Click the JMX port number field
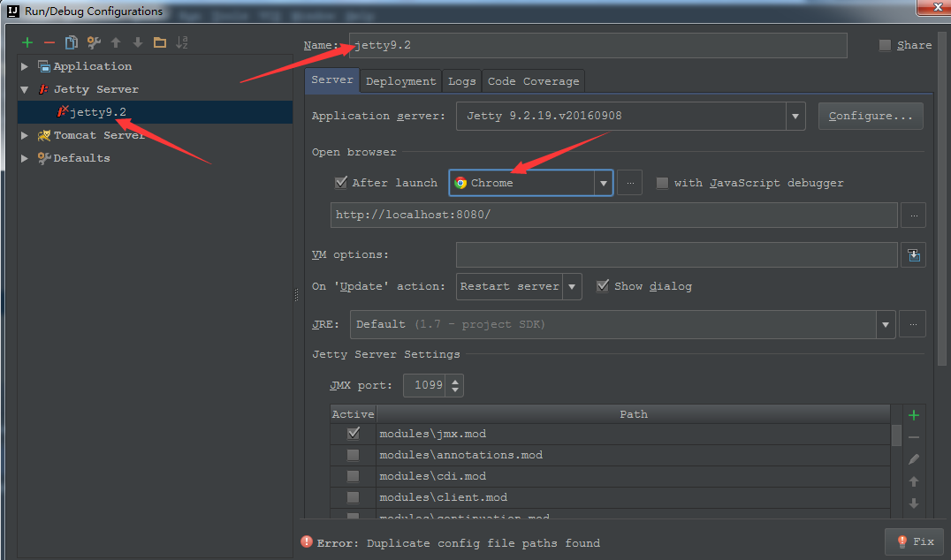The width and height of the screenshot is (951, 560). coord(424,385)
